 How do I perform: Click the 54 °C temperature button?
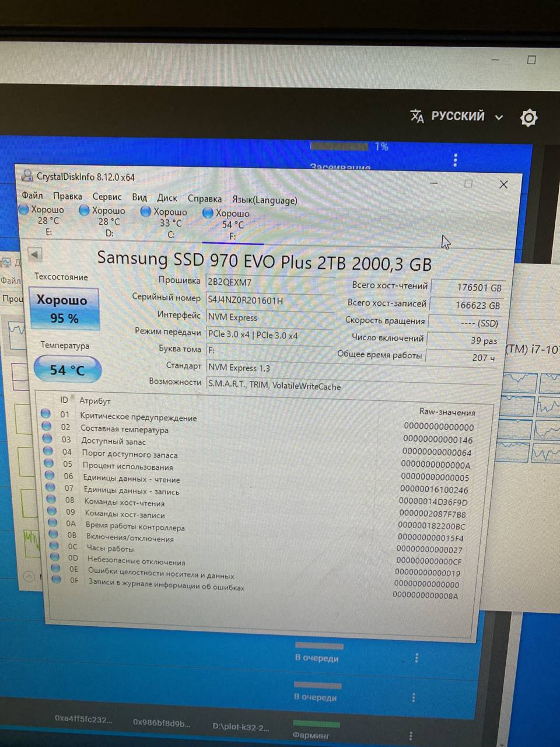click(67, 370)
